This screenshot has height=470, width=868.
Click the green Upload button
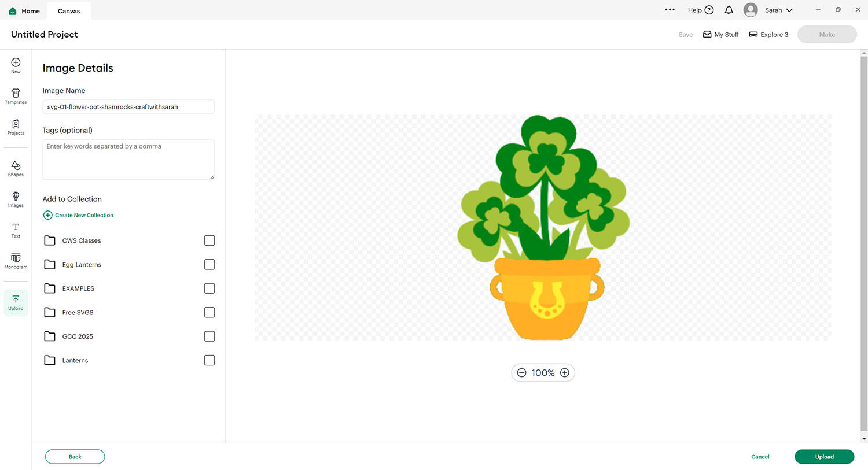coord(824,457)
